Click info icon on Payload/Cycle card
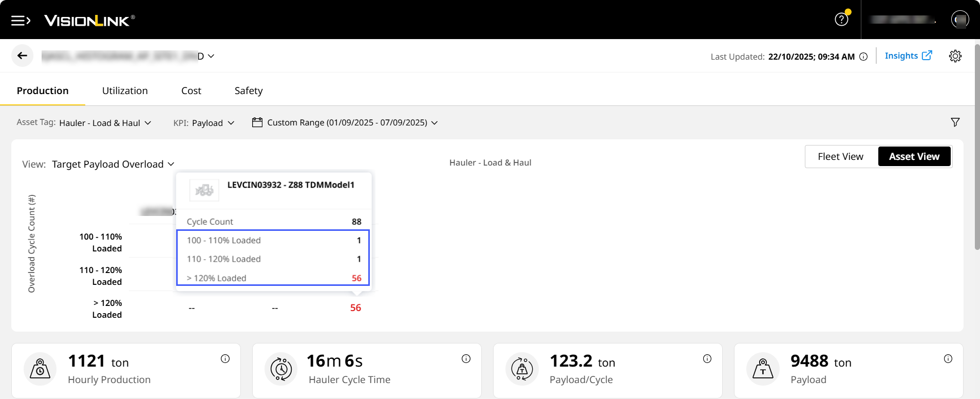 pos(707,359)
